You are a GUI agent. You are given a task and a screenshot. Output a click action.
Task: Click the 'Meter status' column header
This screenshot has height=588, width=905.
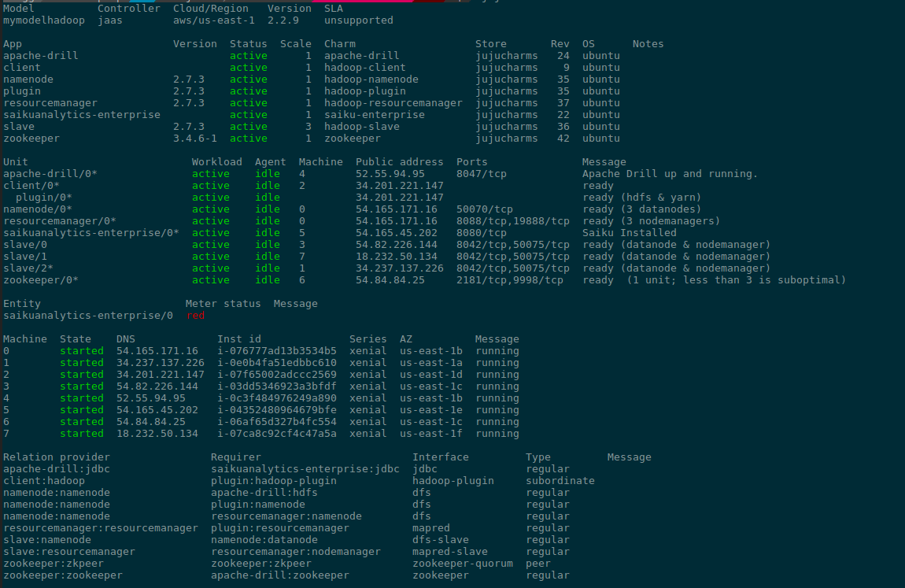coord(223,304)
